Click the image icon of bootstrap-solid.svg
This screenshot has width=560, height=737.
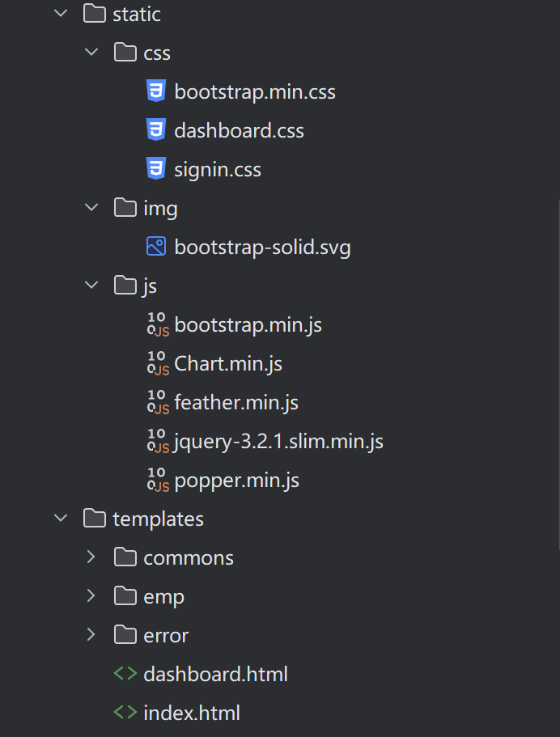pyautogui.click(x=156, y=246)
